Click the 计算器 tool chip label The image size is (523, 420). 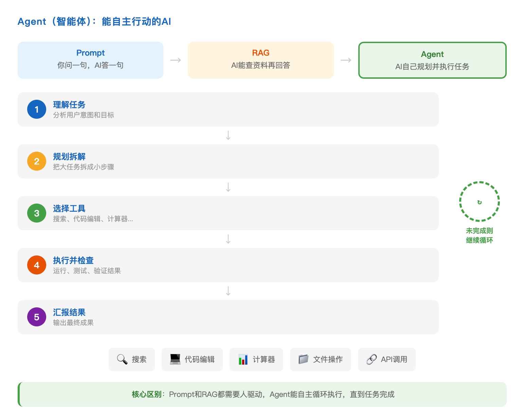(x=264, y=359)
